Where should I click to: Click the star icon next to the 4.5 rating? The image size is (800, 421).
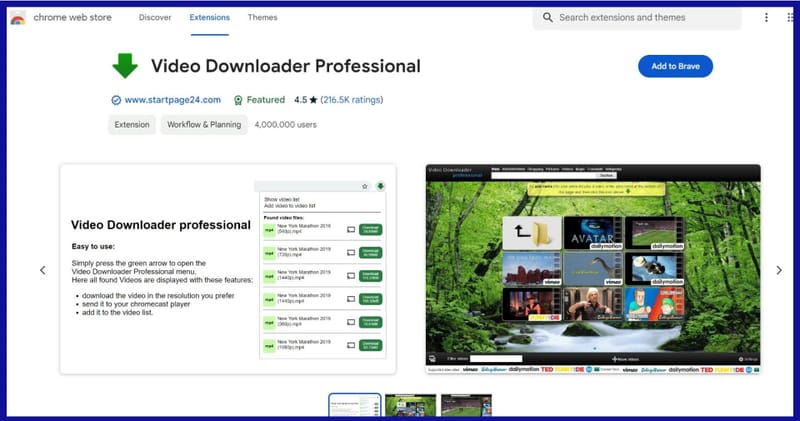click(x=313, y=100)
